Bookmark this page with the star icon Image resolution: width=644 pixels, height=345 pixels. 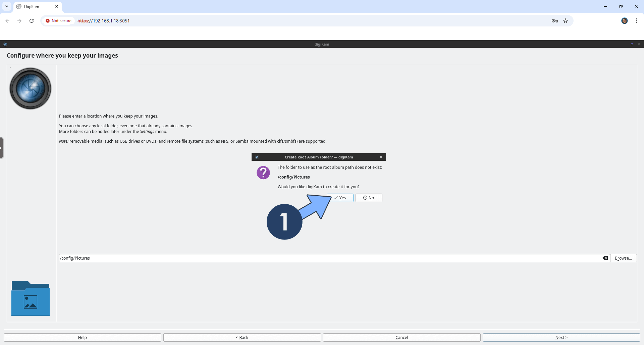coord(566,21)
